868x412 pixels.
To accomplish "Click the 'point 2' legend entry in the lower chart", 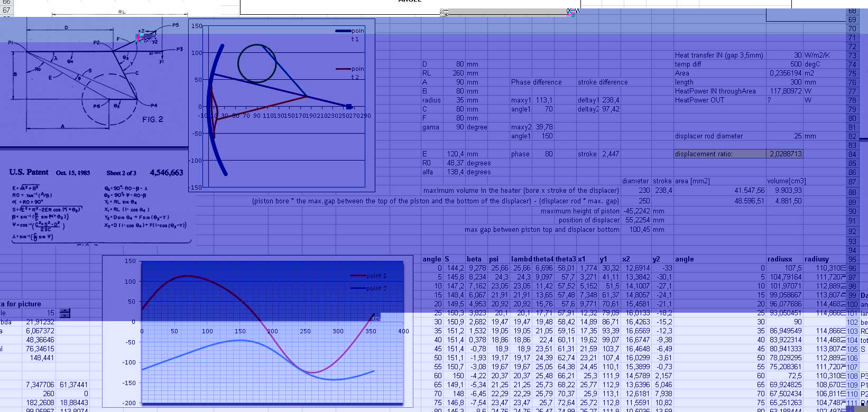I will click(x=369, y=288).
